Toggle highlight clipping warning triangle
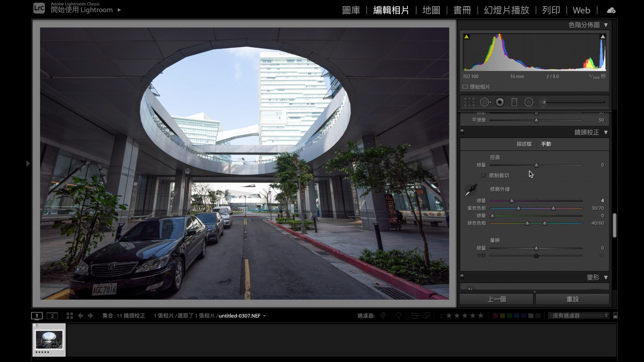The width and height of the screenshot is (644, 362). click(x=603, y=37)
